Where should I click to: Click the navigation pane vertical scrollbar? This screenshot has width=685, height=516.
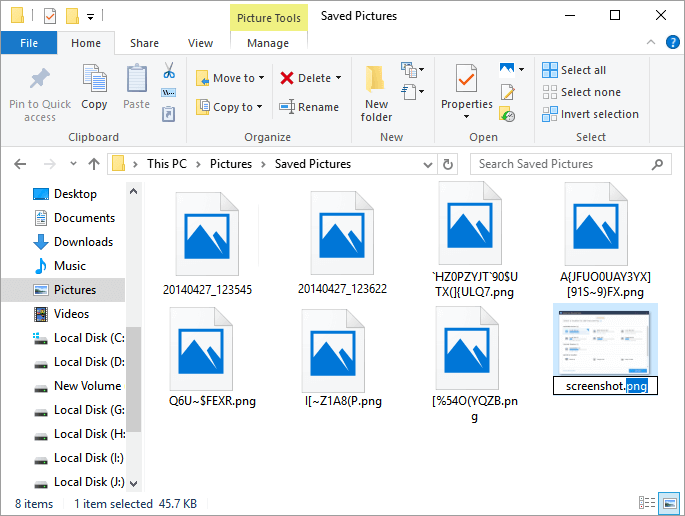pyautogui.click(x=133, y=380)
